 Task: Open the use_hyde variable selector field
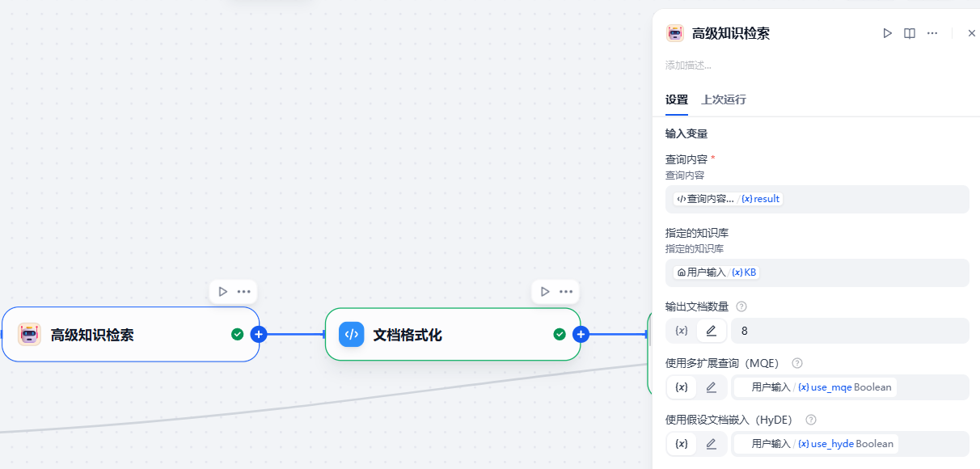click(849, 444)
